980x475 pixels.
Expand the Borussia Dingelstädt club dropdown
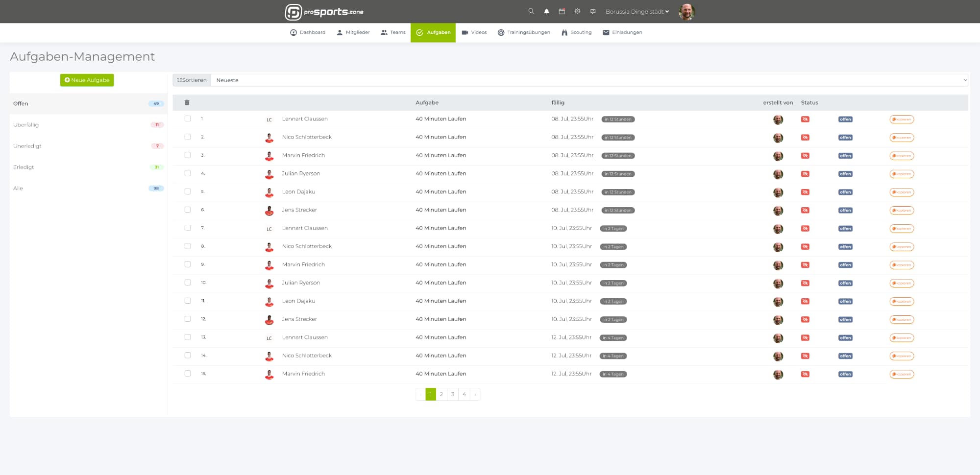[x=637, y=12]
